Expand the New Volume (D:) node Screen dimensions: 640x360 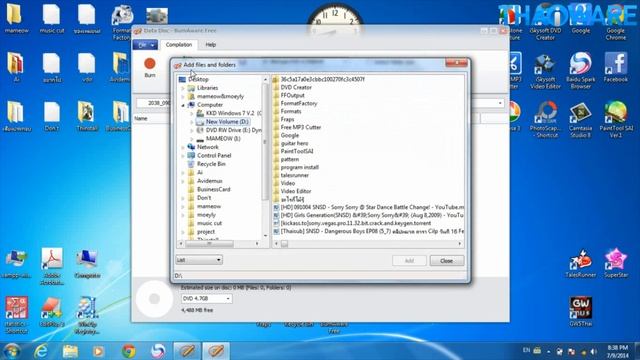coord(191,122)
